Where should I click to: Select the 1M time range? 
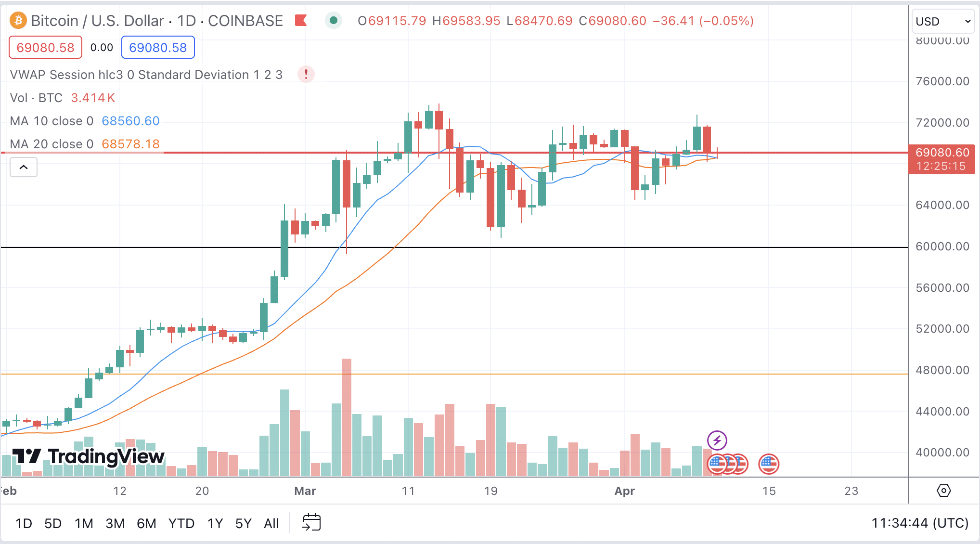(x=84, y=523)
